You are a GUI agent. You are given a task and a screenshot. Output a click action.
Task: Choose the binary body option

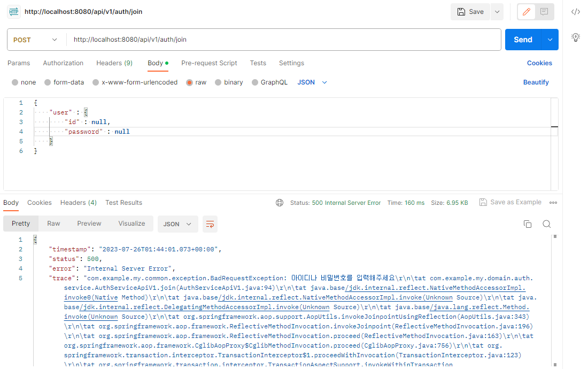coord(229,82)
